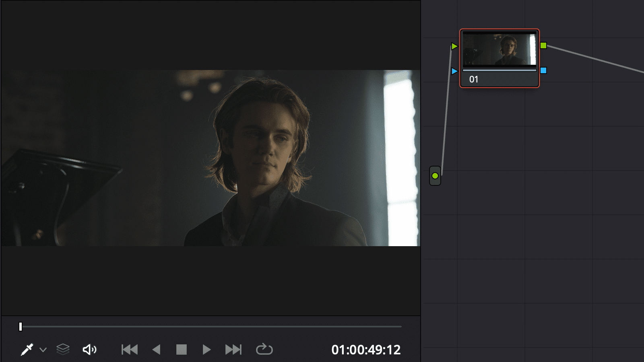Click the timecode display 01:00:49:12
Viewport: 644px width, 362px height.
pos(365,350)
